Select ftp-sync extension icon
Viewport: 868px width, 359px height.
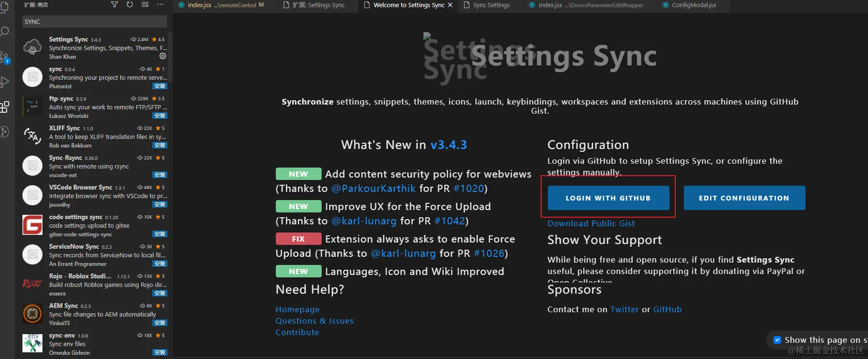click(32, 106)
